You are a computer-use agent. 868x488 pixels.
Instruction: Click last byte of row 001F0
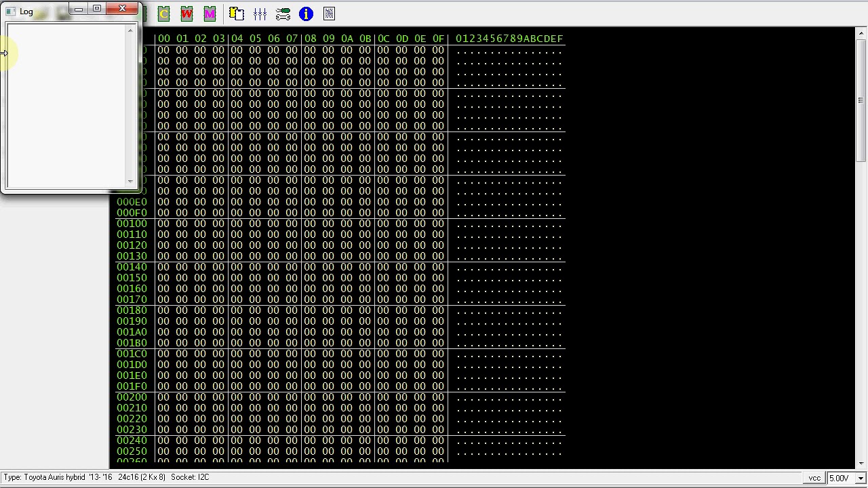[438, 386]
